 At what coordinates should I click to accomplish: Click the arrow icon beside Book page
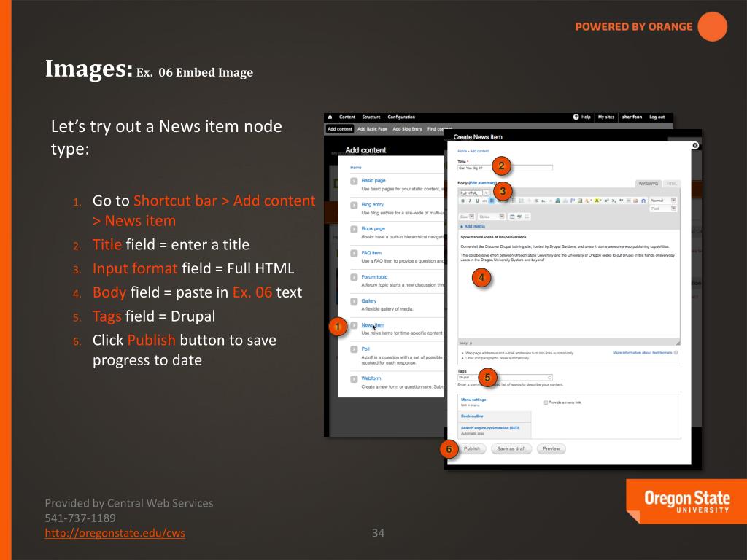tap(354, 229)
